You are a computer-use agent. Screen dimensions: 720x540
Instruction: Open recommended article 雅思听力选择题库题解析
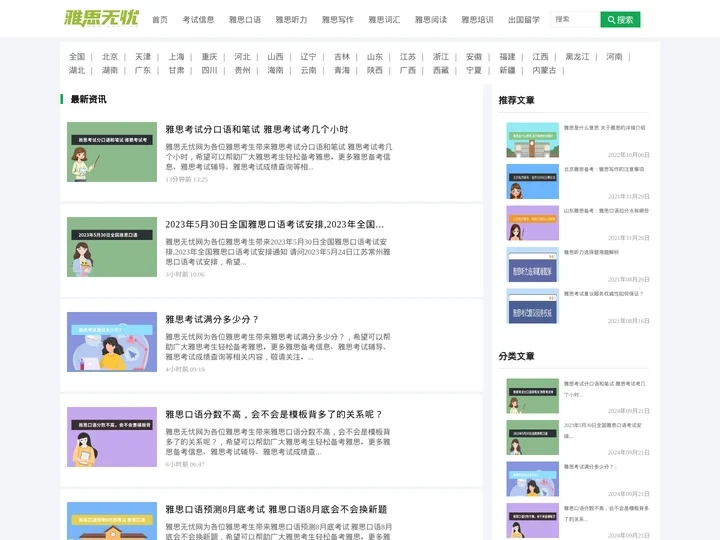pyautogui.click(x=591, y=252)
